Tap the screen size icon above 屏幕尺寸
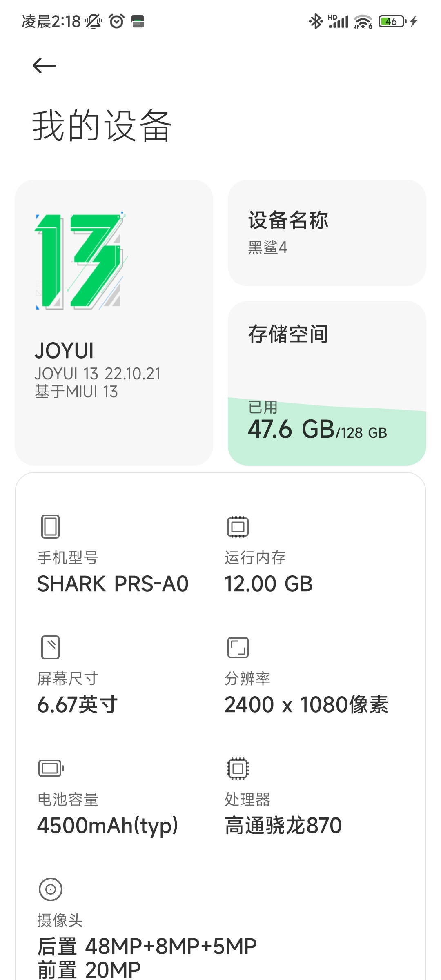 tap(51, 647)
